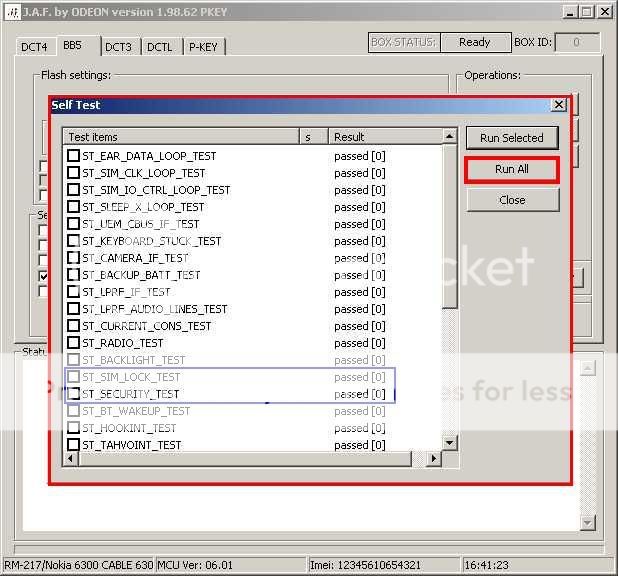Click the test list scroll up arrow
The image size is (618, 576).
[x=450, y=136]
